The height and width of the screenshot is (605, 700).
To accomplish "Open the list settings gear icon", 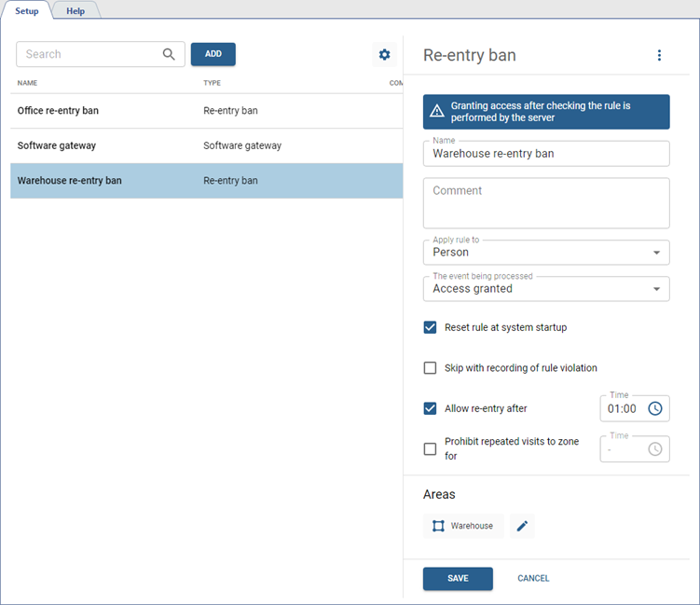I will point(384,55).
